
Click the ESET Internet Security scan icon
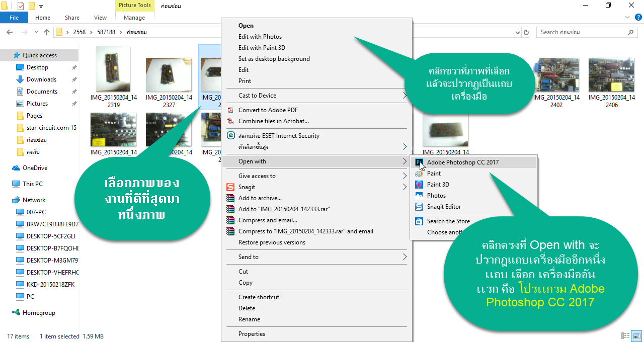(x=230, y=136)
